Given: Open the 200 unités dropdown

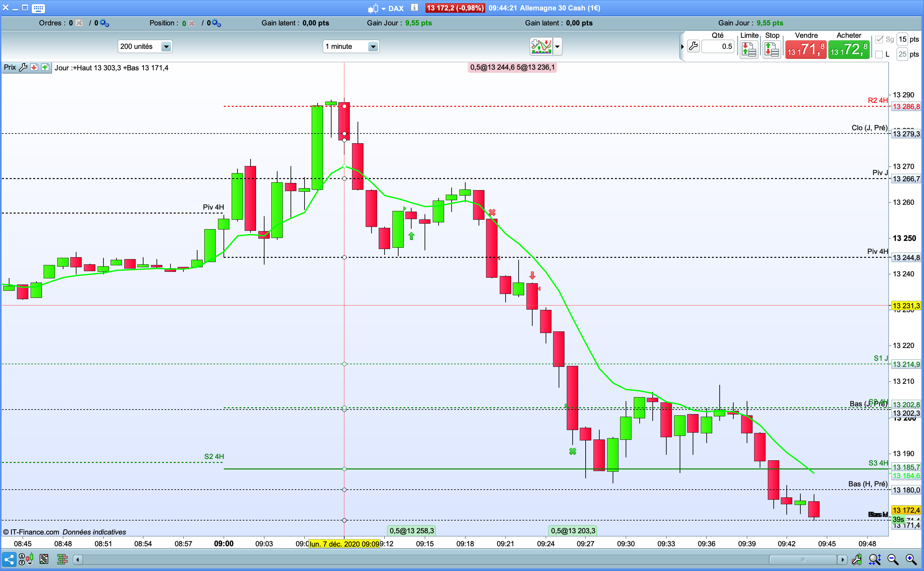Looking at the screenshot, I should tap(166, 47).
